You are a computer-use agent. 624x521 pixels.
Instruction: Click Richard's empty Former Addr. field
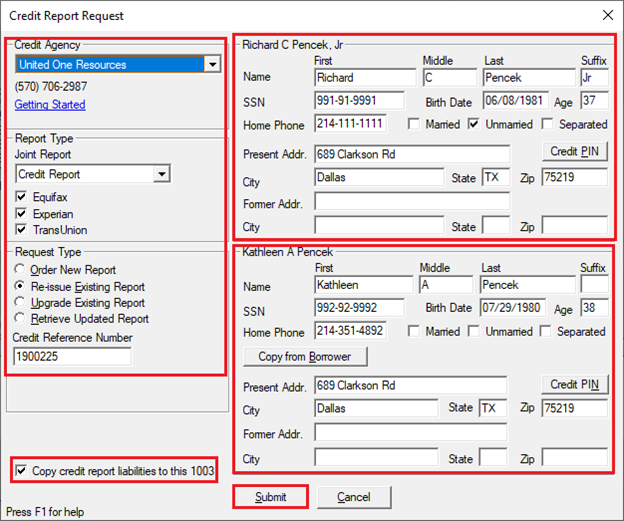pyautogui.click(x=412, y=201)
